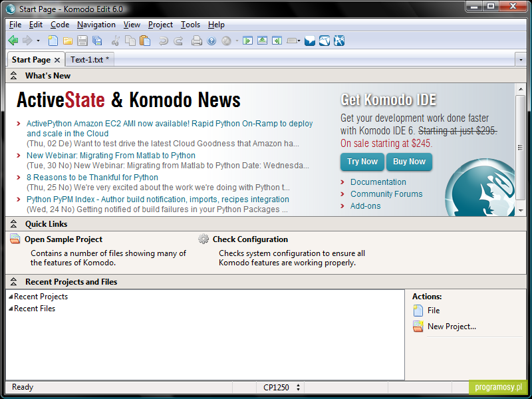Click File under Actions
Screen dimensions: 532x399
point(434,311)
